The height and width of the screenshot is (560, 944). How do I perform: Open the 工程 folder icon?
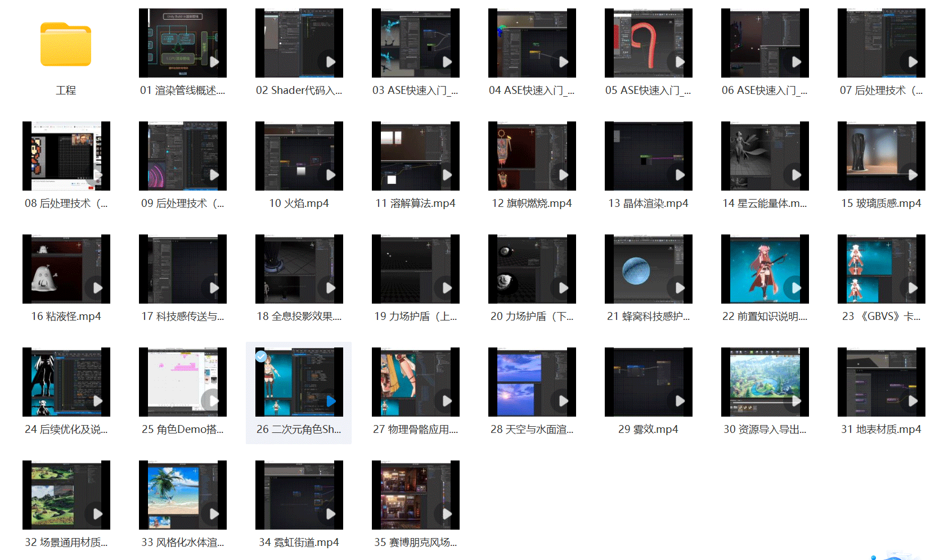point(66,44)
